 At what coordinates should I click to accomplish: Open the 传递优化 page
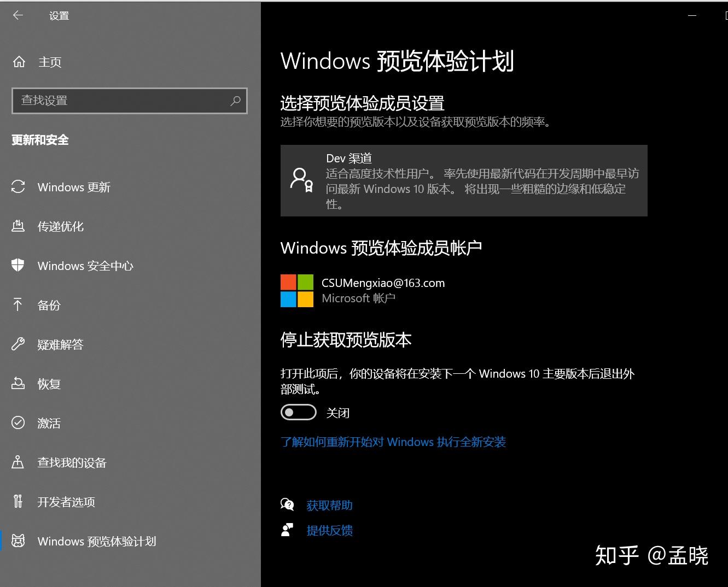(60, 226)
